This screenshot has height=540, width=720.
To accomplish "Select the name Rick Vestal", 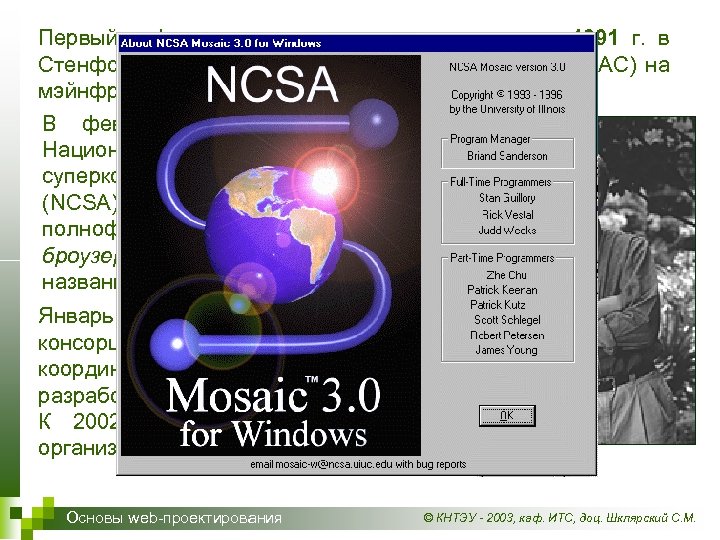I will click(x=507, y=214).
